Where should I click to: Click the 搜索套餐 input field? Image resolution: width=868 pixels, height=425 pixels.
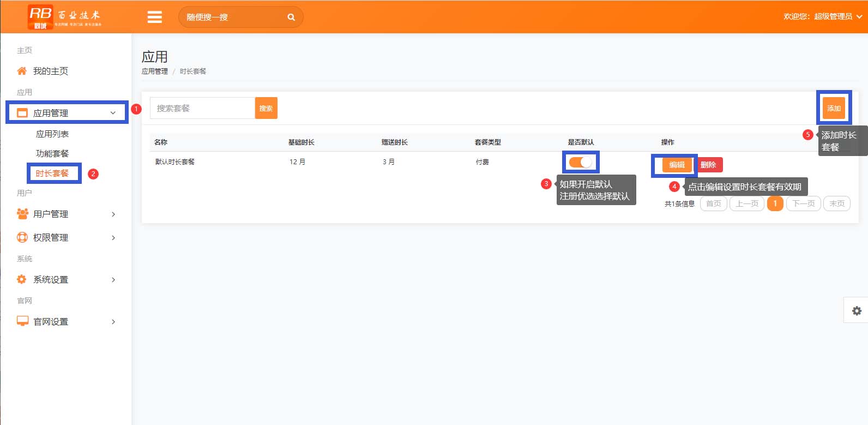click(202, 108)
